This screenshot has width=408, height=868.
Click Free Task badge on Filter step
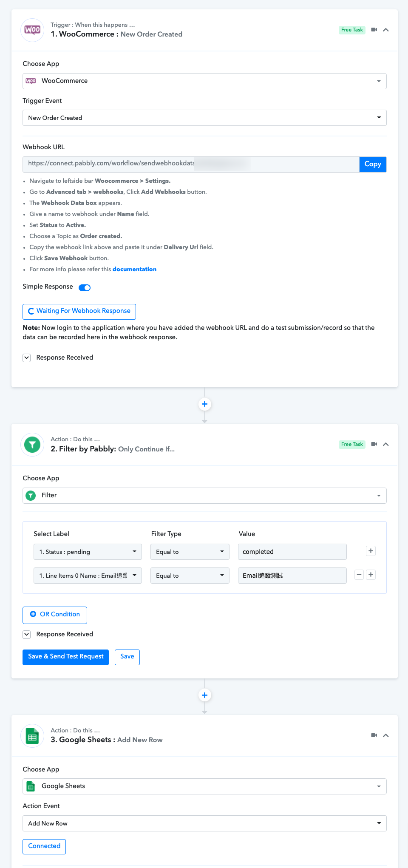click(x=352, y=444)
